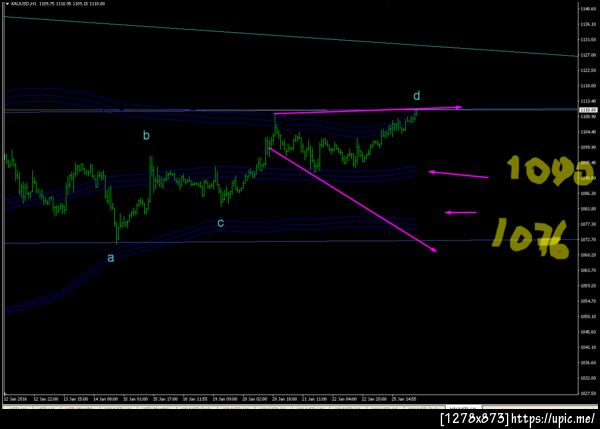Click time axis label 15 Jan 17:00
Image resolution: width=600 pixels, height=429 pixels.
pyautogui.click(x=165, y=399)
